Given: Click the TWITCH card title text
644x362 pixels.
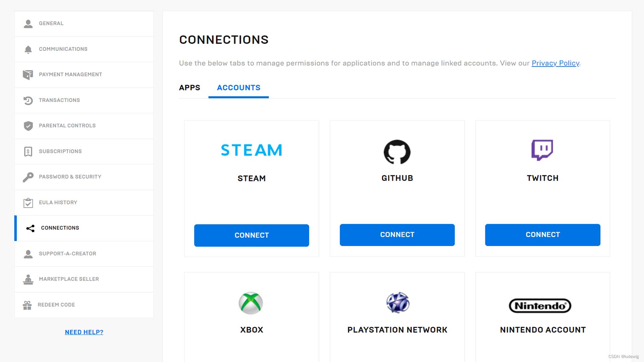Looking at the screenshot, I should pos(543,178).
